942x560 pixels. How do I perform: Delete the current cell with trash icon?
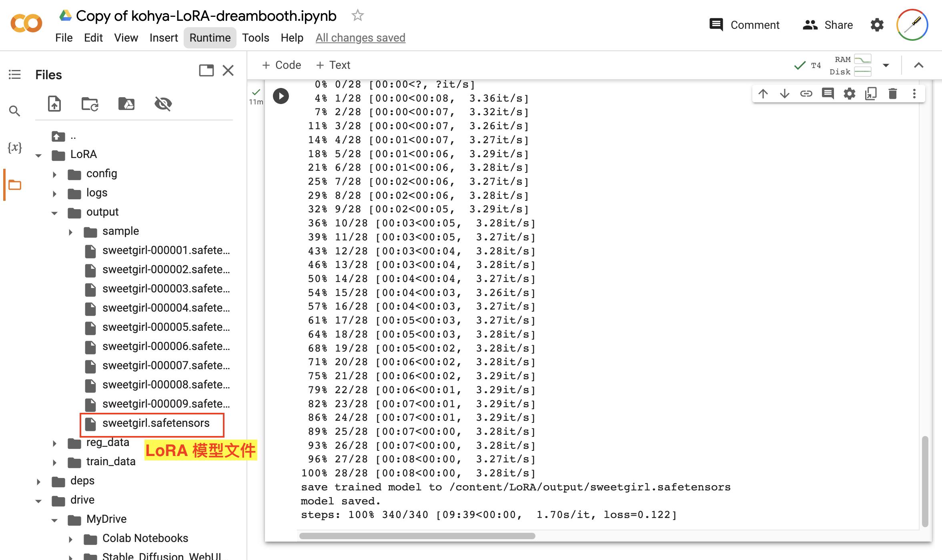[x=892, y=94]
